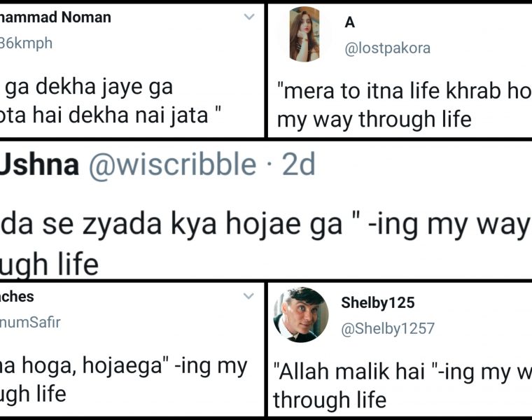Open the profile picture beside @lostpakora
Viewport: 532px width, 420px height.
(x=304, y=34)
